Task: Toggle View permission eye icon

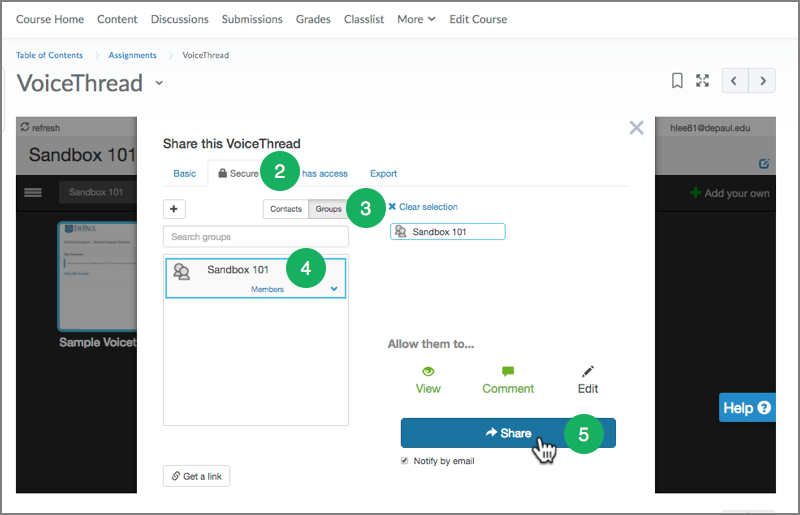Action: [x=428, y=371]
